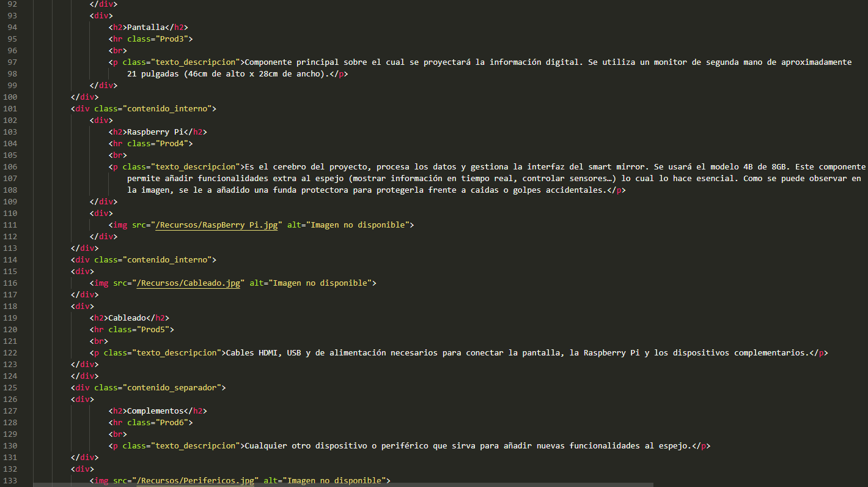This screenshot has height=487, width=868.
Task: Click "Imagen no disponible" alt text on line 133
Action: [x=334, y=481]
